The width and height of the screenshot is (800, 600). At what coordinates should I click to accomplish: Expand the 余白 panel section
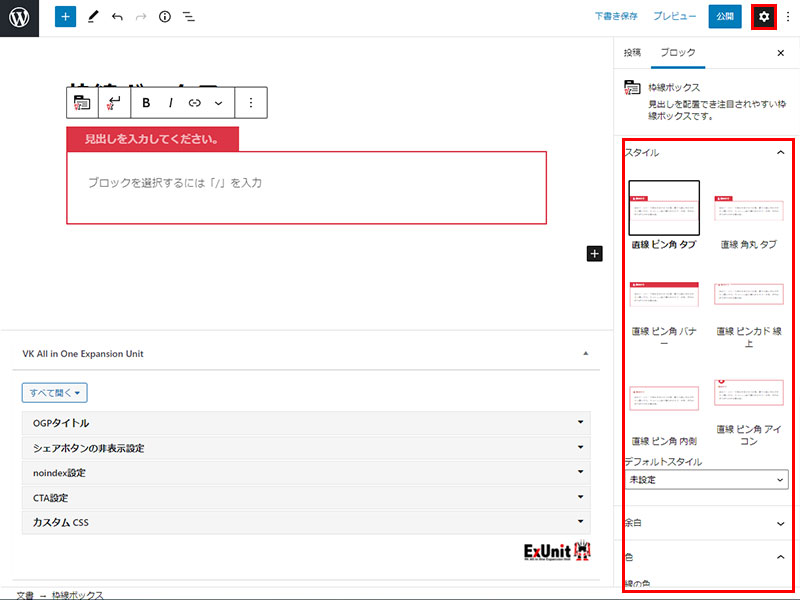[x=706, y=522]
